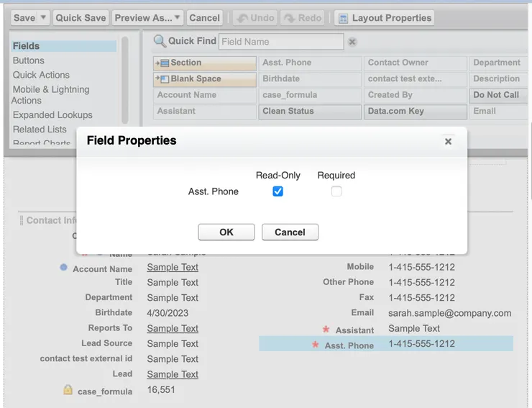Click the Contact Owner palette field
Viewport: 532px width, 408px height.
[415, 63]
